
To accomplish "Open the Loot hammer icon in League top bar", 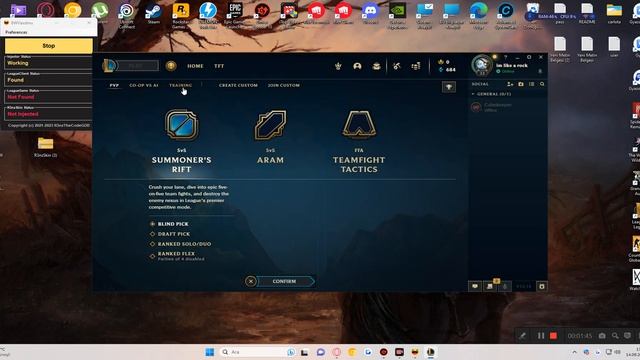I will [x=397, y=66].
